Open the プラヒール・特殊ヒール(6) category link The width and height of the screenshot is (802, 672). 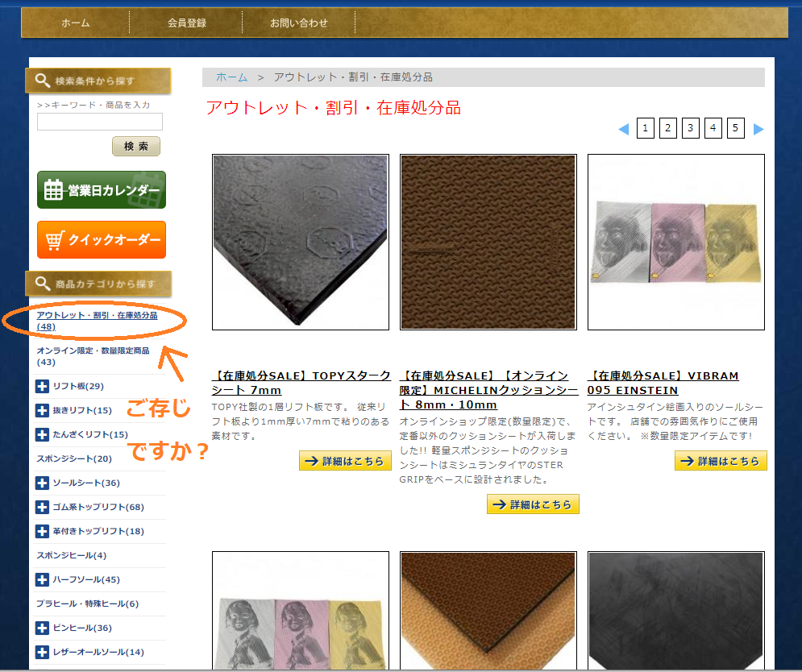click(x=88, y=604)
